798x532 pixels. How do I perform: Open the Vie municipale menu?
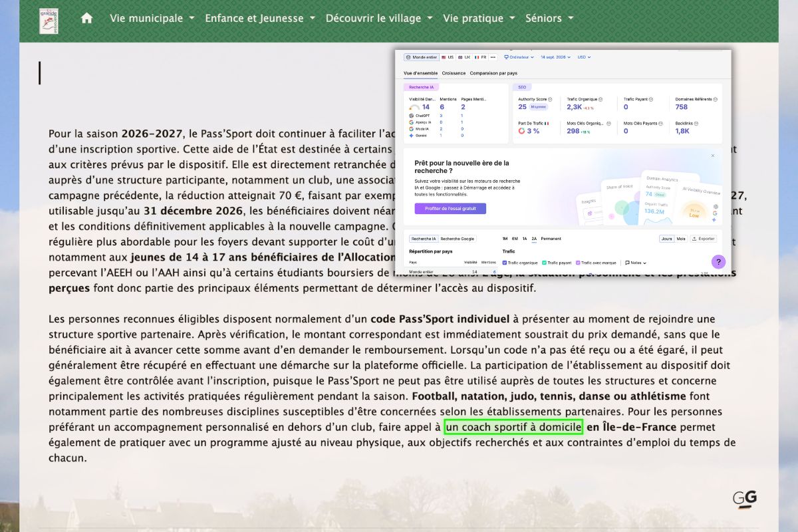coord(152,18)
